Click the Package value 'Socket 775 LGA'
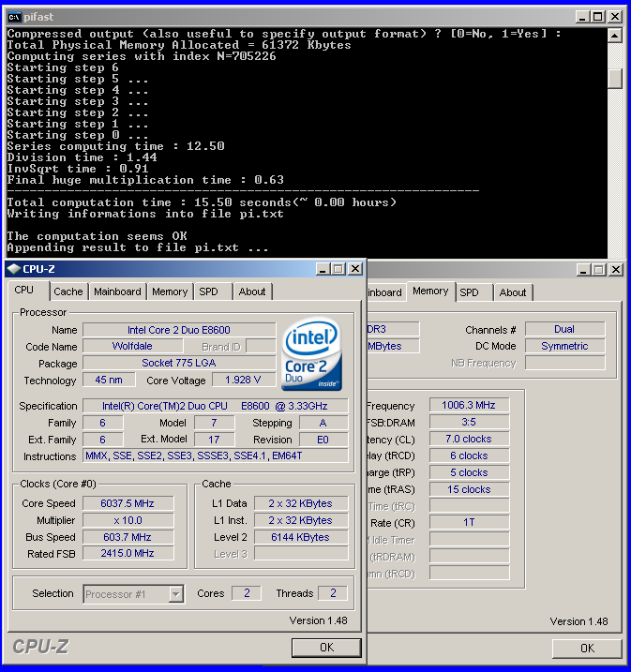Screen dimensions: 631x672 click(179, 363)
